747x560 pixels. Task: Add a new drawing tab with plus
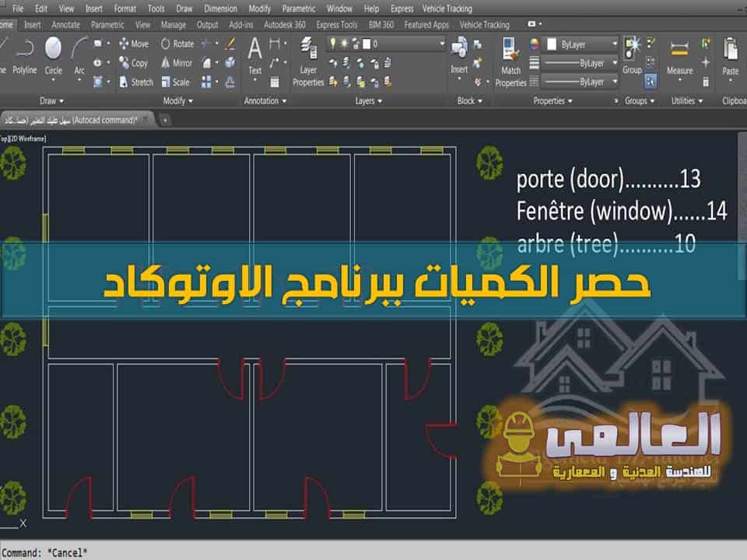(x=165, y=120)
